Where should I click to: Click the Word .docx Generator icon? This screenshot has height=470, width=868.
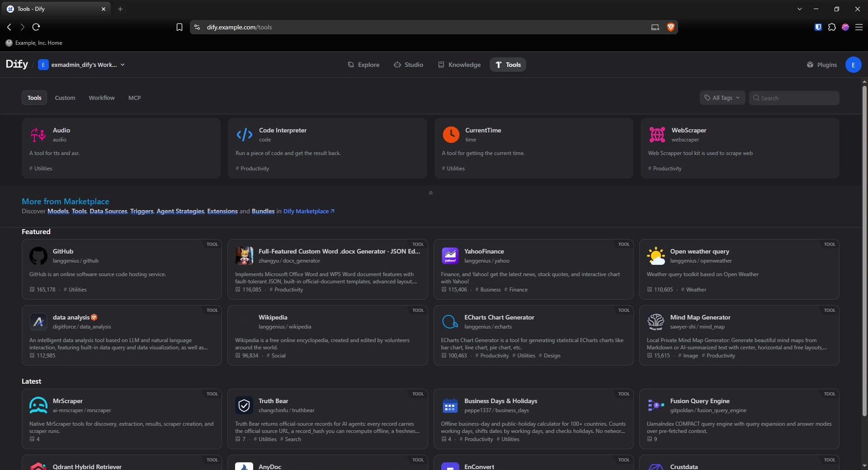[x=244, y=256]
